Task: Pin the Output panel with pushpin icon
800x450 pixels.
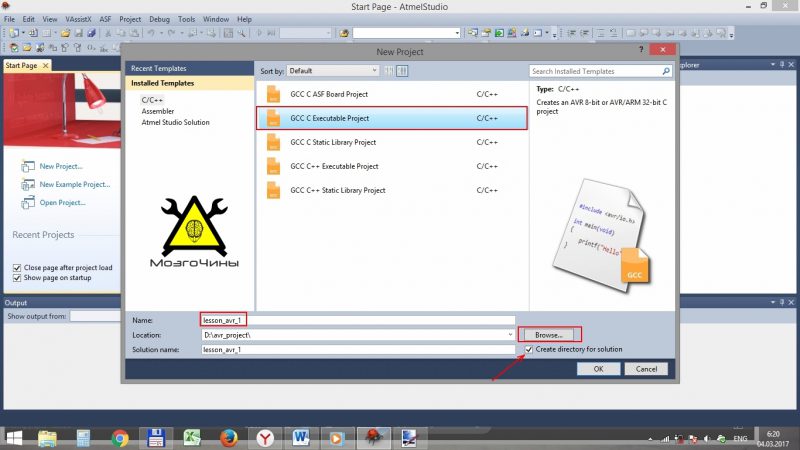Action: (x=782, y=302)
